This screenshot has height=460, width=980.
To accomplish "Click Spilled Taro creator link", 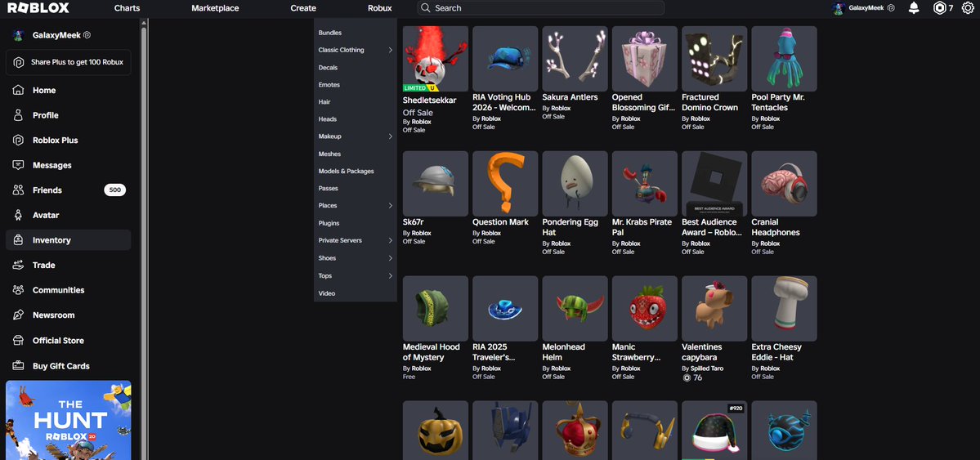I will point(707,368).
